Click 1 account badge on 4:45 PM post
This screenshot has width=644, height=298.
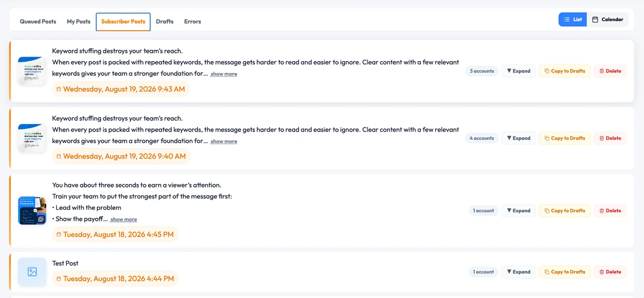coord(483,211)
